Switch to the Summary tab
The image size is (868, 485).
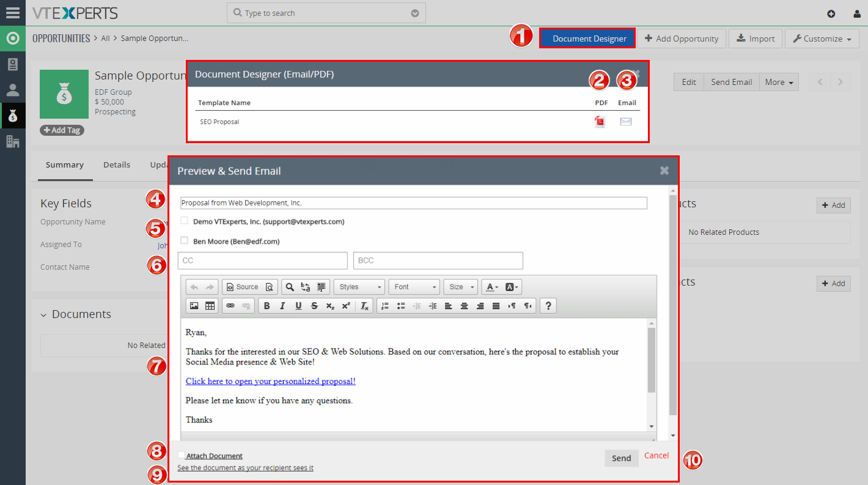pyautogui.click(x=65, y=165)
